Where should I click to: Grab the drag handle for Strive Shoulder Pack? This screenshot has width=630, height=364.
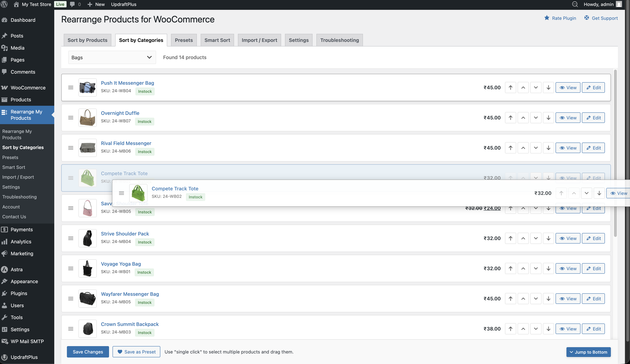point(71,238)
